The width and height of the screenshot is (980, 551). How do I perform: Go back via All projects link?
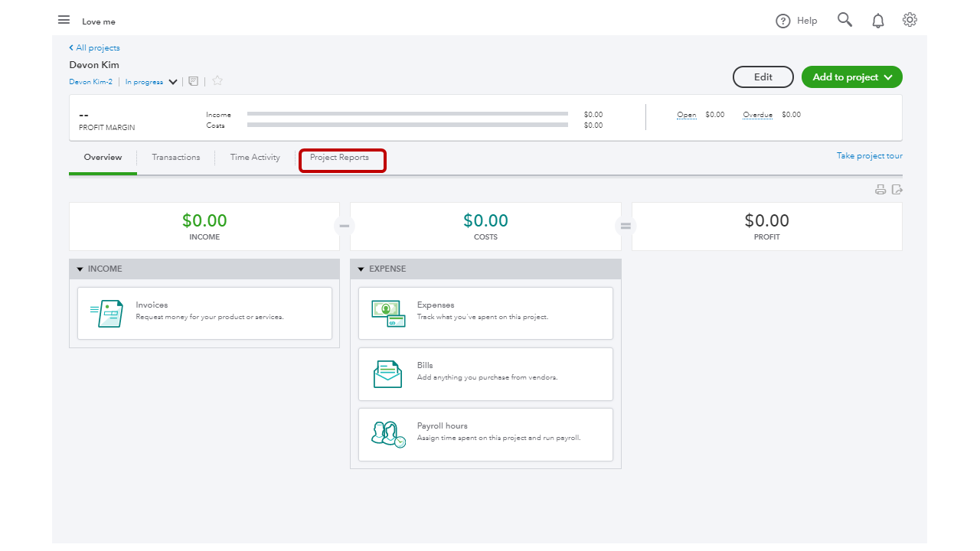tap(94, 47)
